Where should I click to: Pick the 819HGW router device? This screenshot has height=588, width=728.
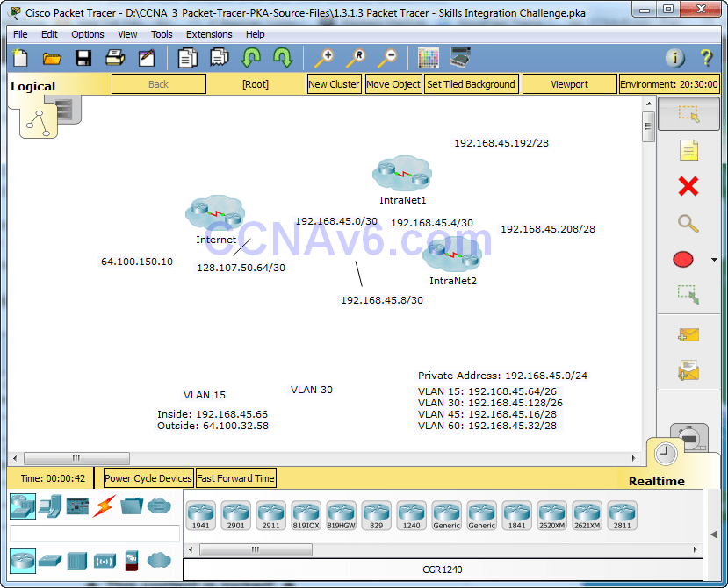[x=342, y=515]
